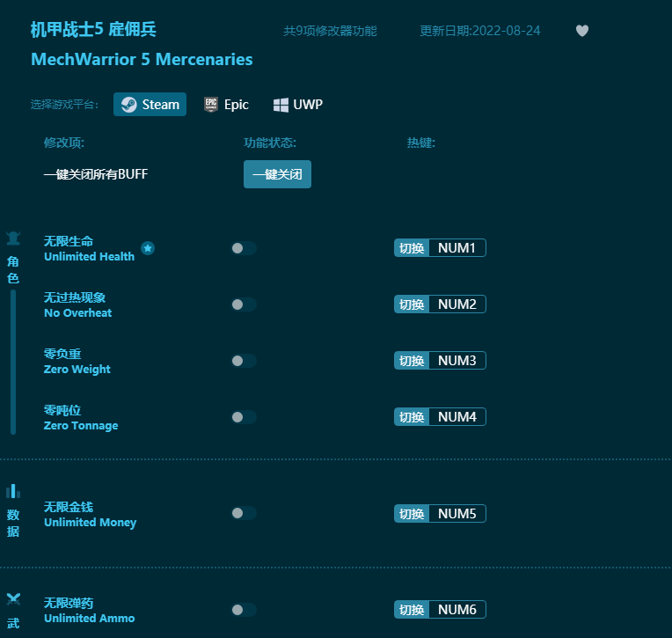The height and width of the screenshot is (638, 672).
Task: Click the MechWarrior 5 Mercenaries title
Action: pyautogui.click(x=142, y=60)
